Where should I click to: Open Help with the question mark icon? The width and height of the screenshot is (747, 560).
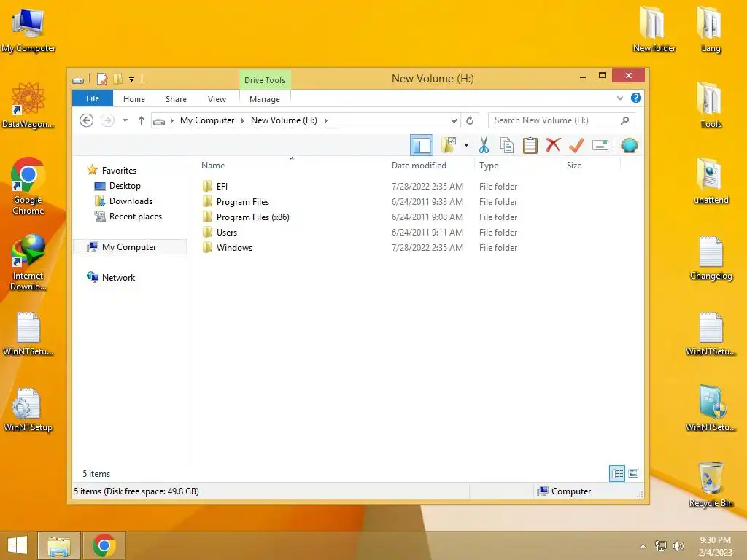click(636, 98)
